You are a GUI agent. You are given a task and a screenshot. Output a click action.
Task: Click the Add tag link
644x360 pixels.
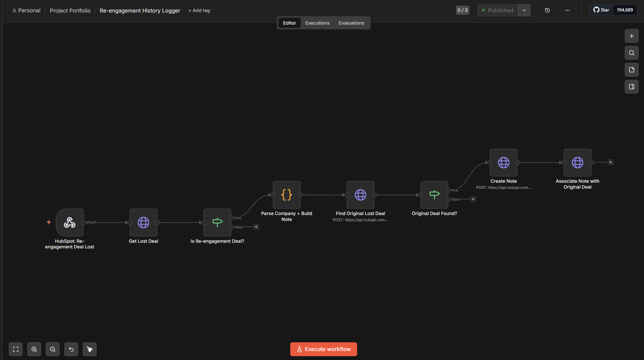(x=199, y=11)
